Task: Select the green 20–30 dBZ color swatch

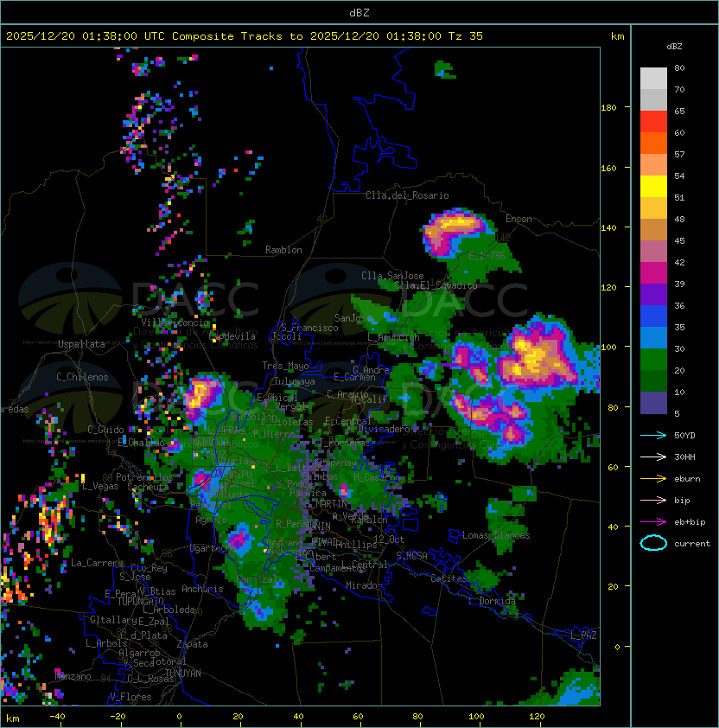Action: (653, 360)
